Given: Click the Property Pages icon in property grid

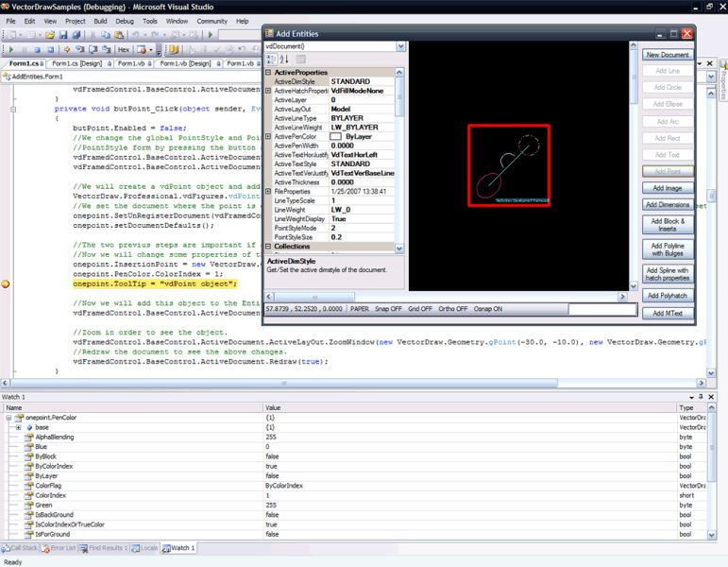Looking at the screenshot, I should coord(301,59).
